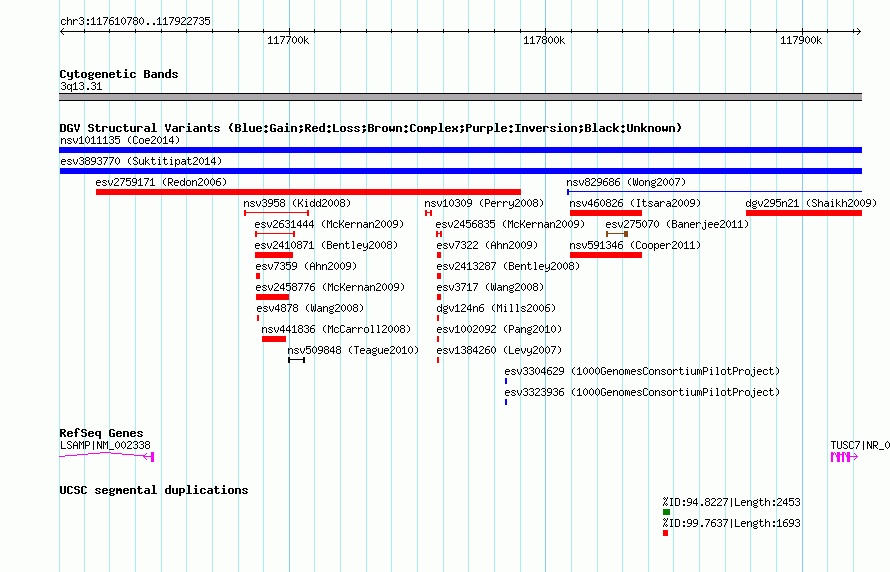The height and width of the screenshot is (572, 890).
Task: Click the 117900k ruler marker
Action: pos(801,40)
